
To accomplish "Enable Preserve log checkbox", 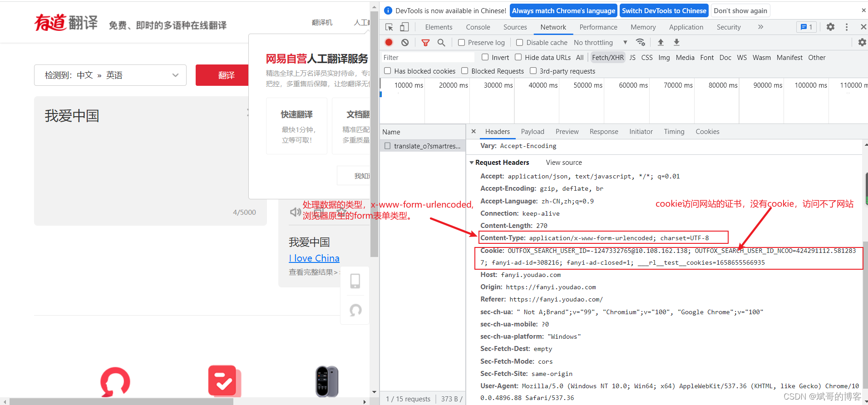I will point(461,42).
